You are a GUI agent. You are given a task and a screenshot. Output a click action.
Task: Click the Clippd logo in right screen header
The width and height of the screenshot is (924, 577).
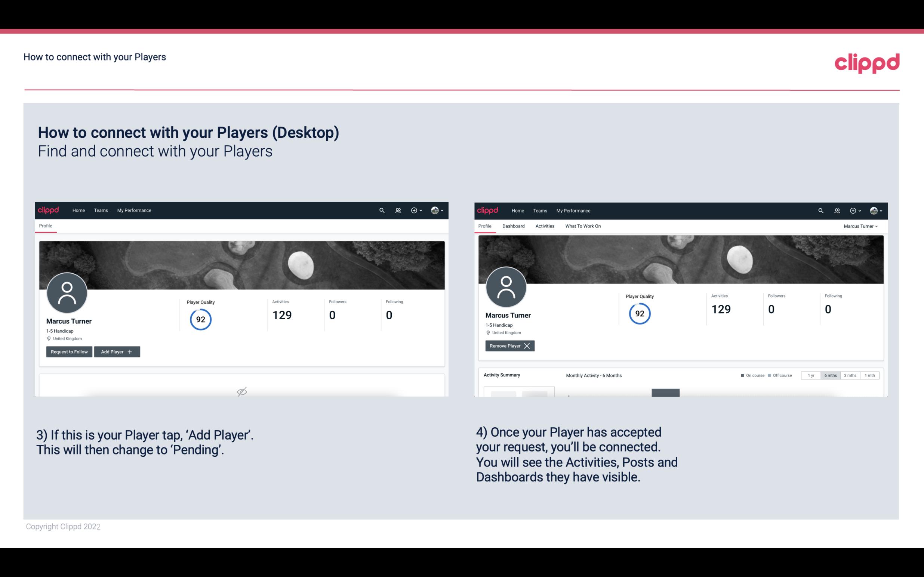[x=488, y=210]
